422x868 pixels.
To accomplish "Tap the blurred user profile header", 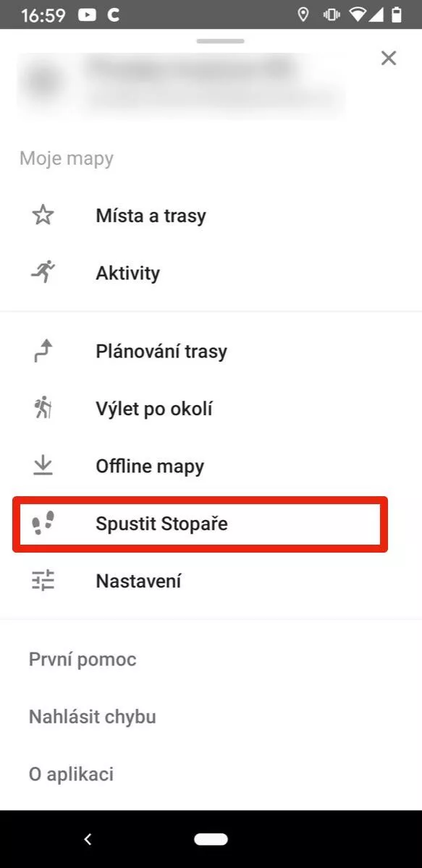I will [181, 85].
